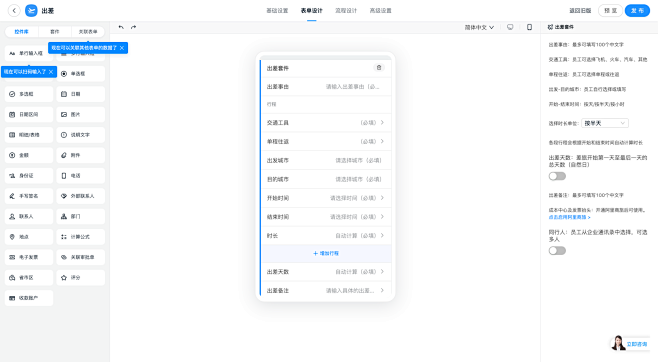Screen dimensions: 658x362
Task: Click the undo arrow
Action: click(121, 27)
